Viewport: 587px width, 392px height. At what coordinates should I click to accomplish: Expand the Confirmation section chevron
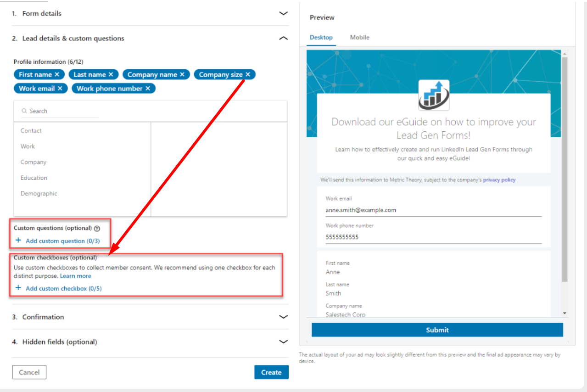(x=284, y=317)
